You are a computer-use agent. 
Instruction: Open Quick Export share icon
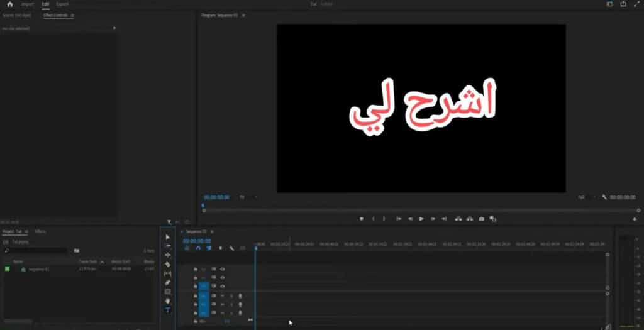pyautogui.click(x=623, y=4)
